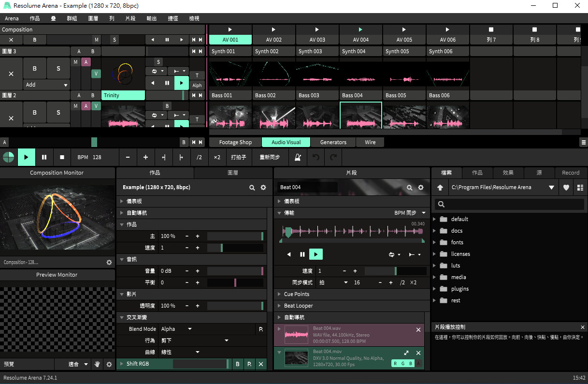Viewport: 588px width, 384px height.
Task: Click the resize arrows icon on Beat 004.mov
Action: click(x=406, y=353)
